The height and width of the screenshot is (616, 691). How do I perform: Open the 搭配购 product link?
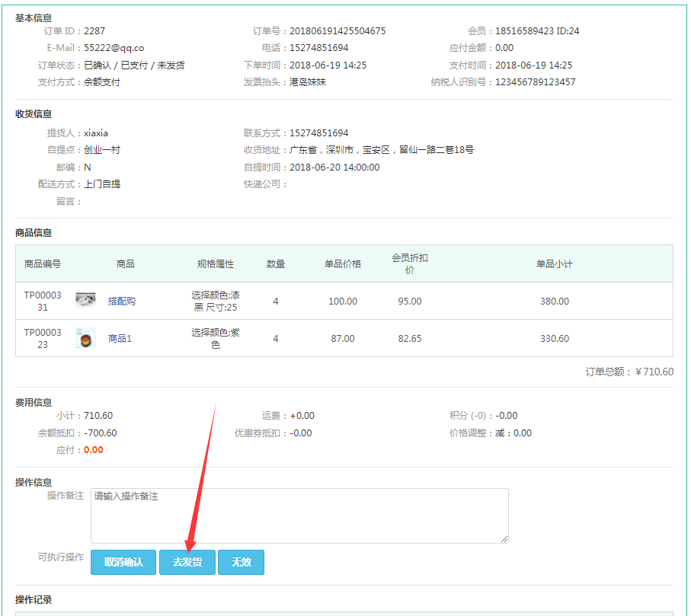(x=122, y=302)
